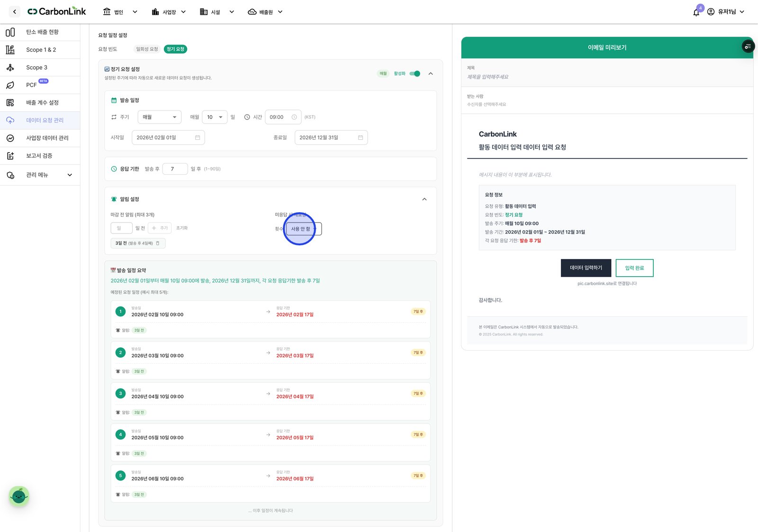758x532 pixels.
Task: Select the 정기 요청 frequency option
Action: (175, 49)
